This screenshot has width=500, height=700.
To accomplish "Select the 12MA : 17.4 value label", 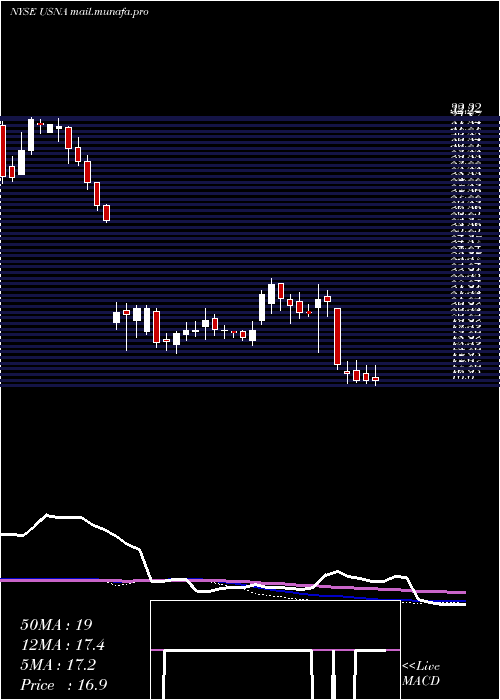I will (x=63, y=645).
